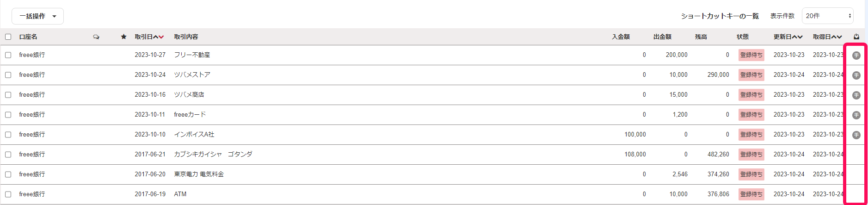The height and width of the screenshot is (205, 868).
Task: Click the 登録待ち status tag on 東京電力 row
Action: click(751, 174)
